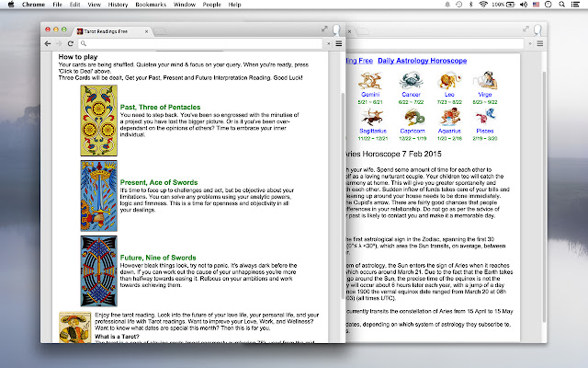Open the File menu
Viewport: 588px width, 368px height.
pyautogui.click(x=57, y=5)
